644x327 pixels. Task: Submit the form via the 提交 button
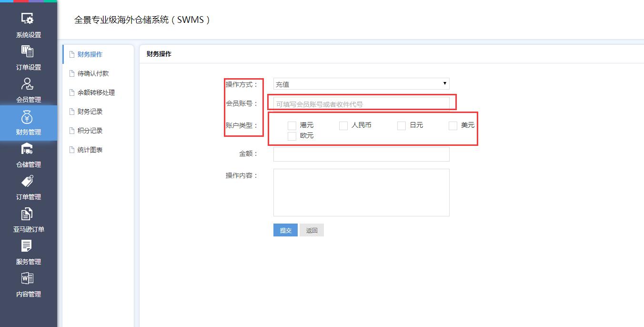[x=285, y=230]
